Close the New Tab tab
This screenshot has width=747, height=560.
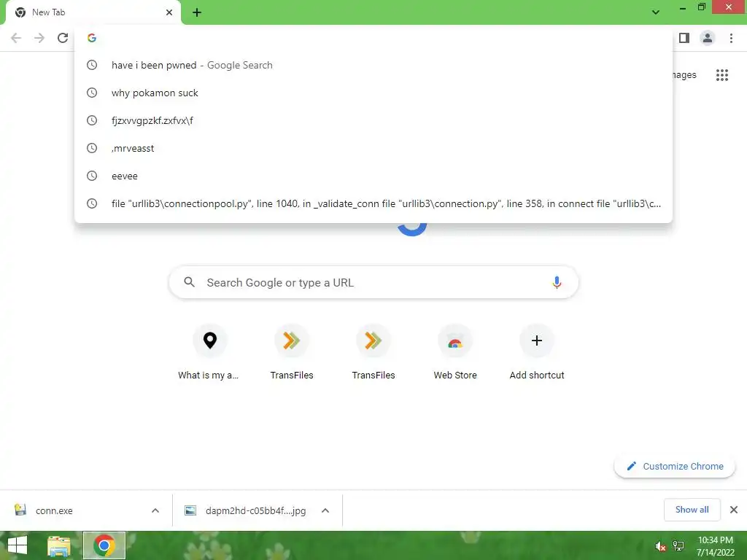tap(169, 12)
